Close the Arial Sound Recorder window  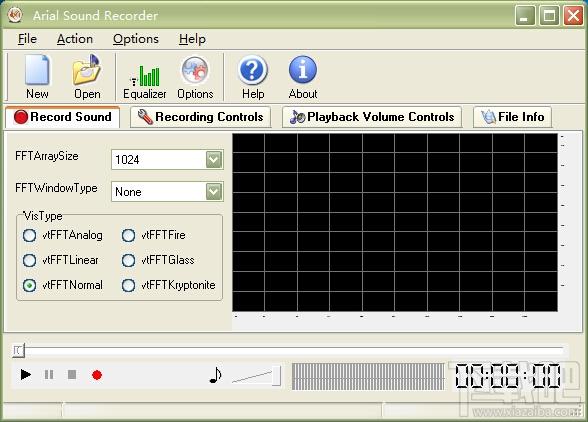573,15
